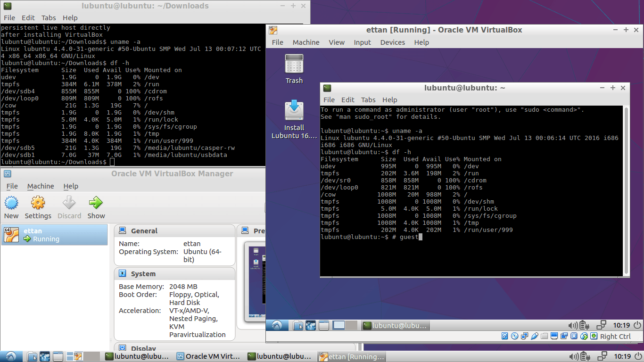
Task: Open the Machine menu in VirtualBox Manager
Action: 41,186
